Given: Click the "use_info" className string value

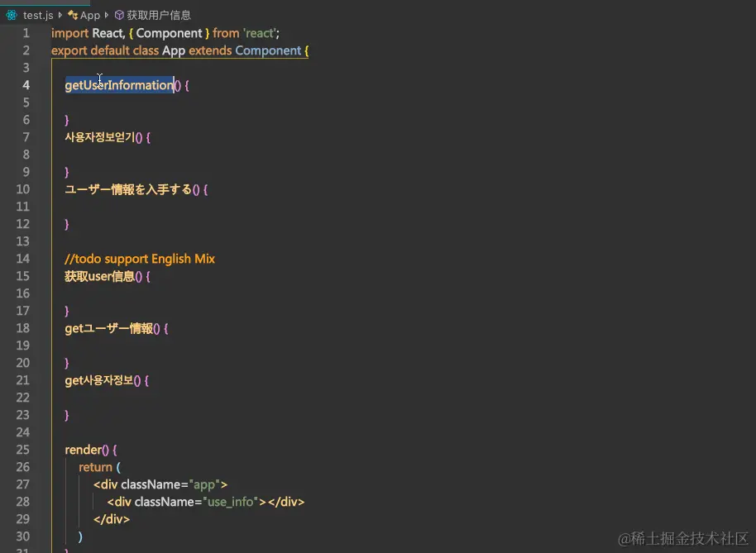Looking at the screenshot, I should pyautogui.click(x=231, y=502).
